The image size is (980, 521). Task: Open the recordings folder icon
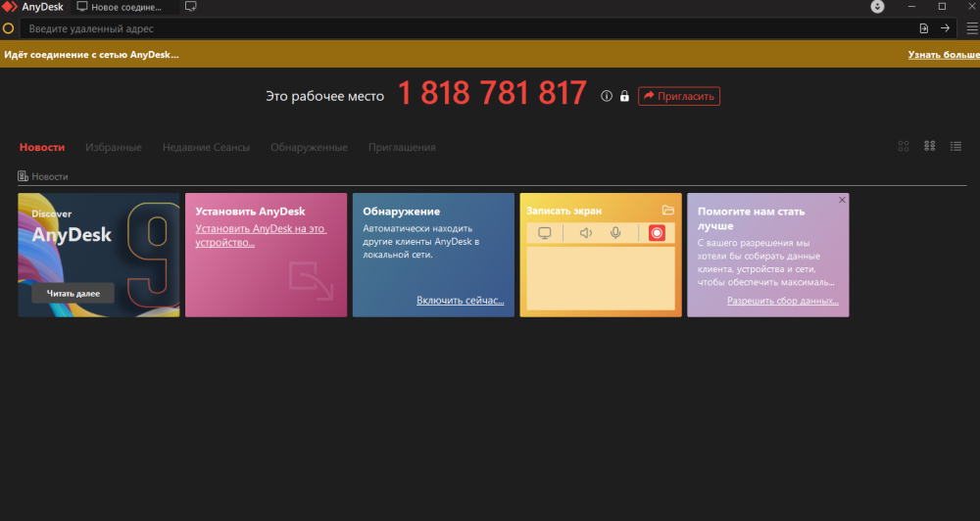(668, 211)
